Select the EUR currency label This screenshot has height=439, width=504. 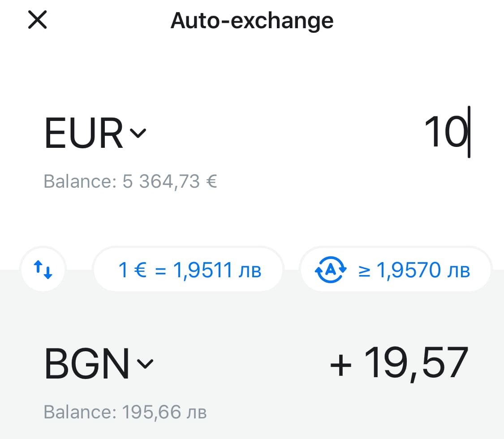point(84,133)
